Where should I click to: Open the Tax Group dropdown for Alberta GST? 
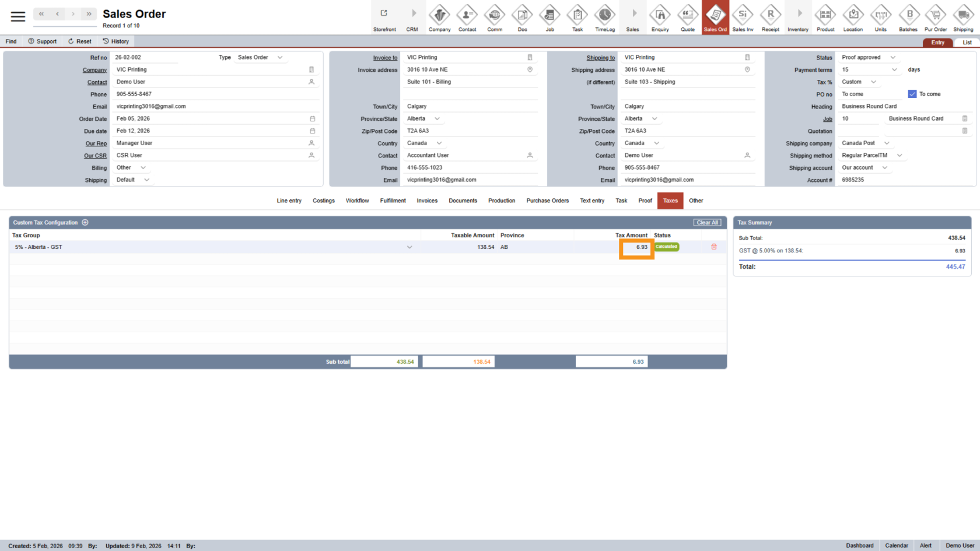pyautogui.click(x=409, y=247)
